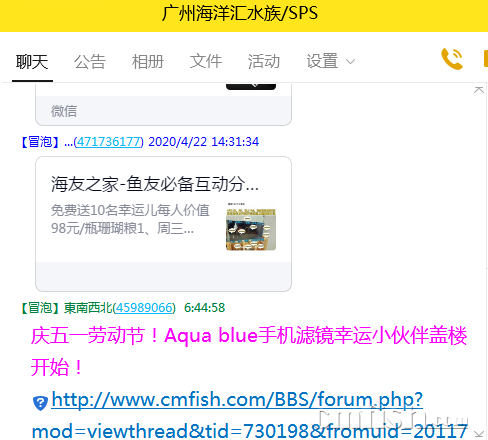Open user ID 471736177 link
488x440 pixels.
pyautogui.click(x=109, y=142)
